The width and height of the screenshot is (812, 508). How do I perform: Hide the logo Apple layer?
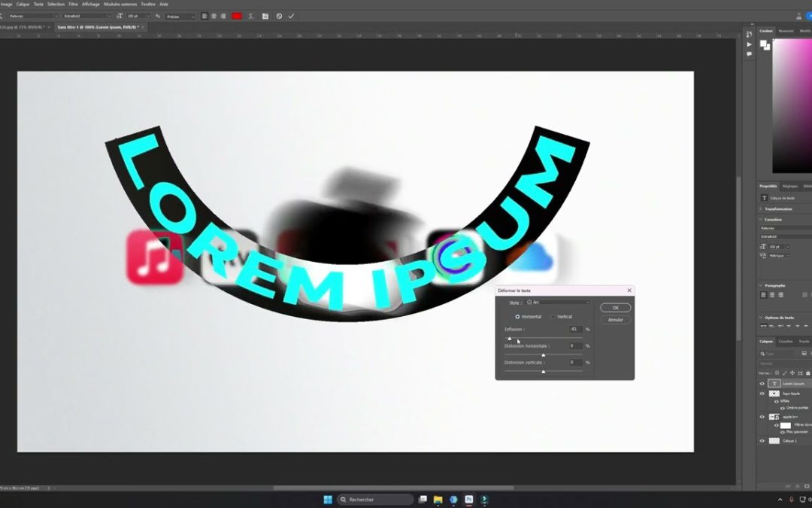click(762, 394)
